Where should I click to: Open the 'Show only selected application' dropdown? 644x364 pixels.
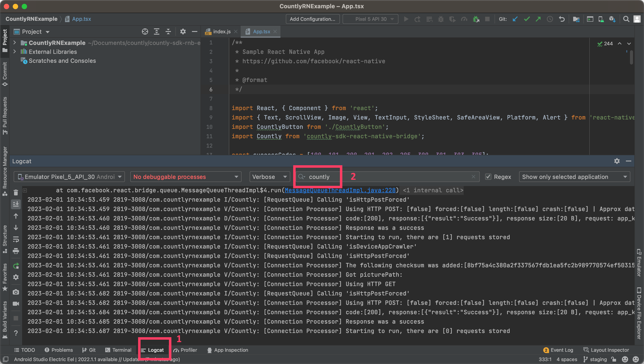click(x=574, y=177)
